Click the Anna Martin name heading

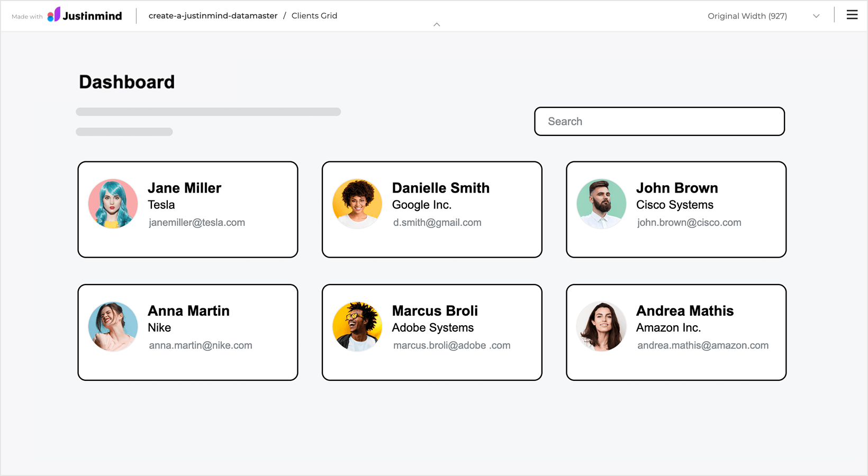[188, 310]
